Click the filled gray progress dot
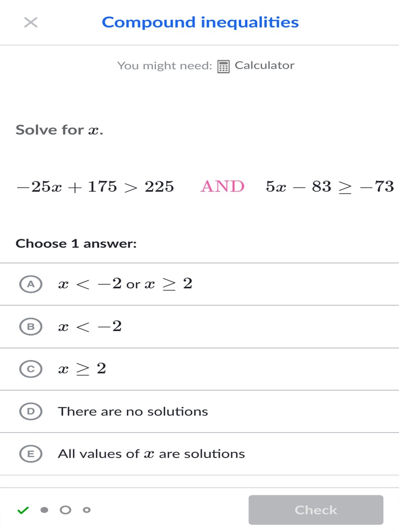The image size is (399, 532). (45, 510)
